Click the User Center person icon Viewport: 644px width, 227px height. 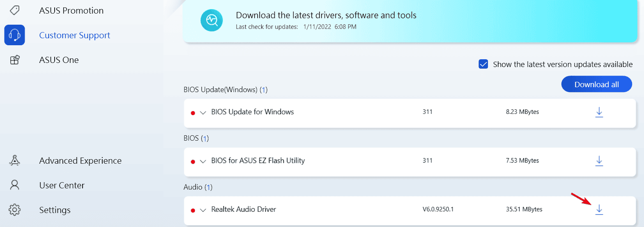[x=14, y=185]
